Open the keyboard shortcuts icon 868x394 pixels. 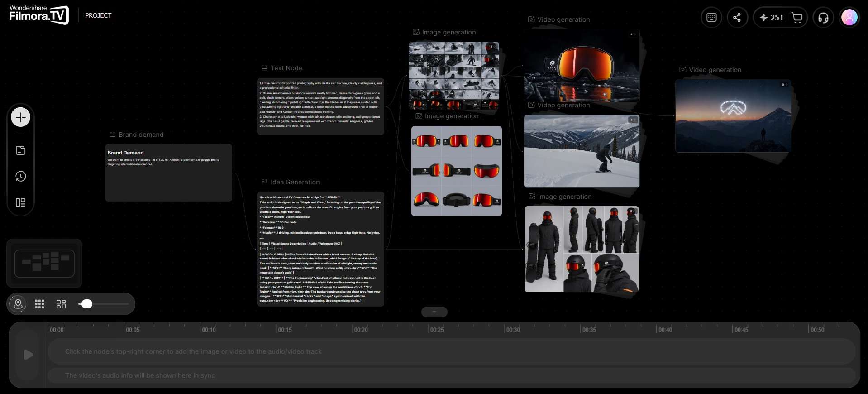tap(711, 18)
